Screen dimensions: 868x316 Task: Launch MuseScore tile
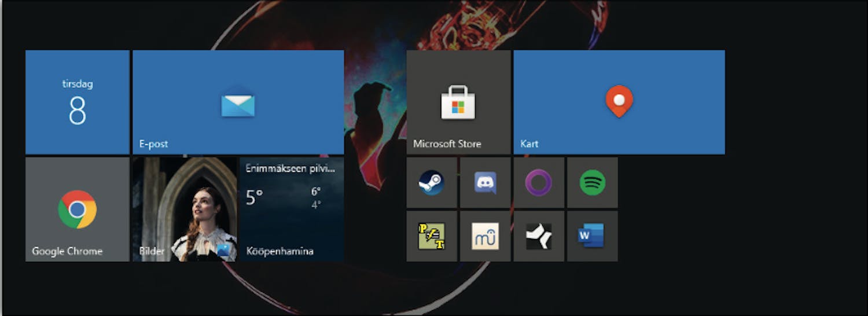[x=485, y=236]
